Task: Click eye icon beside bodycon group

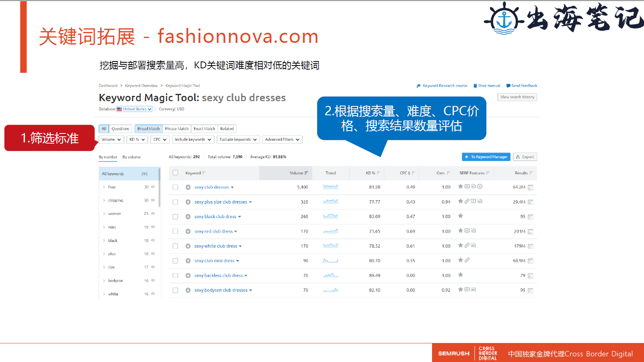Action: pyautogui.click(x=153, y=280)
